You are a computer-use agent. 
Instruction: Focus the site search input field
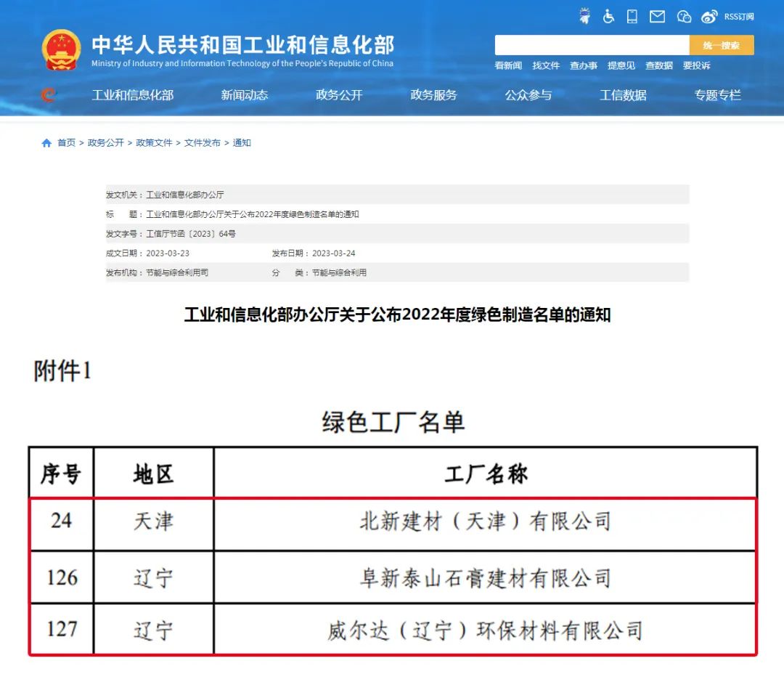coord(592,45)
